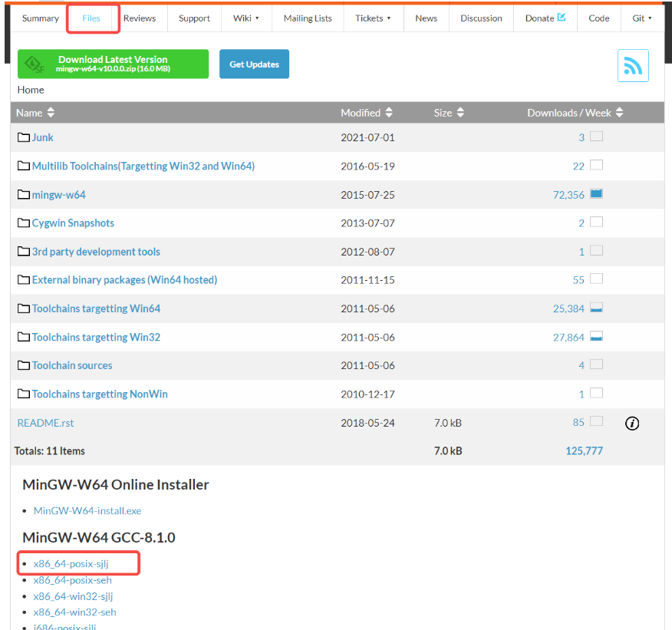Click the SourceForge logo in the download button
Screen dimensions: 672x630
tap(35, 64)
